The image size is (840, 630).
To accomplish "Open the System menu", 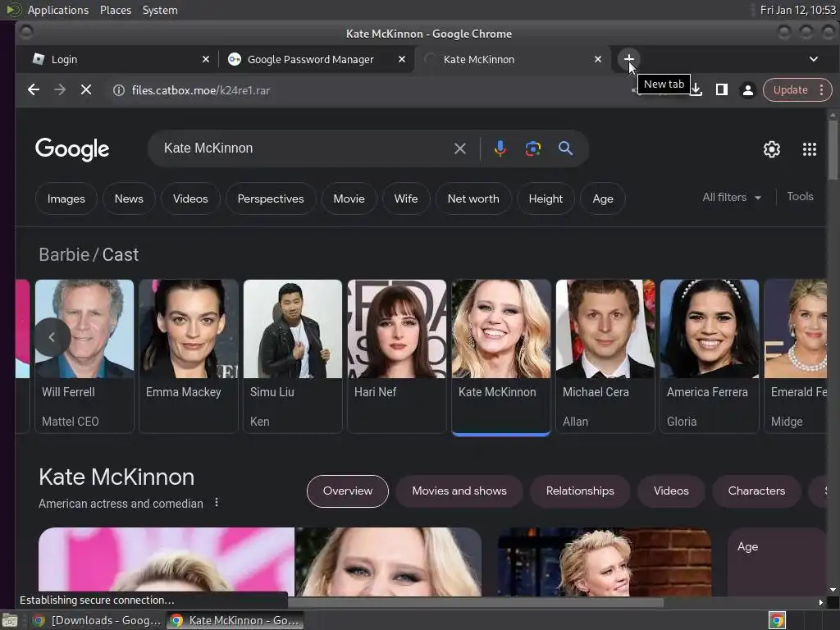I will (160, 10).
